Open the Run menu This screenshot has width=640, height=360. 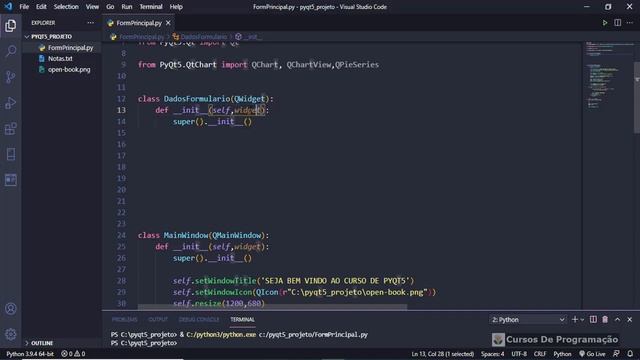127,7
